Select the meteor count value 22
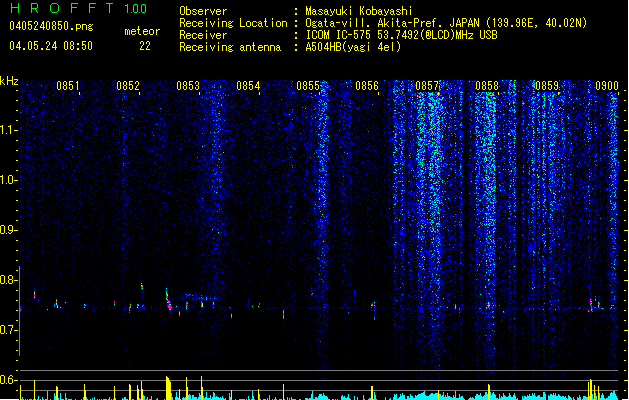 (x=145, y=46)
